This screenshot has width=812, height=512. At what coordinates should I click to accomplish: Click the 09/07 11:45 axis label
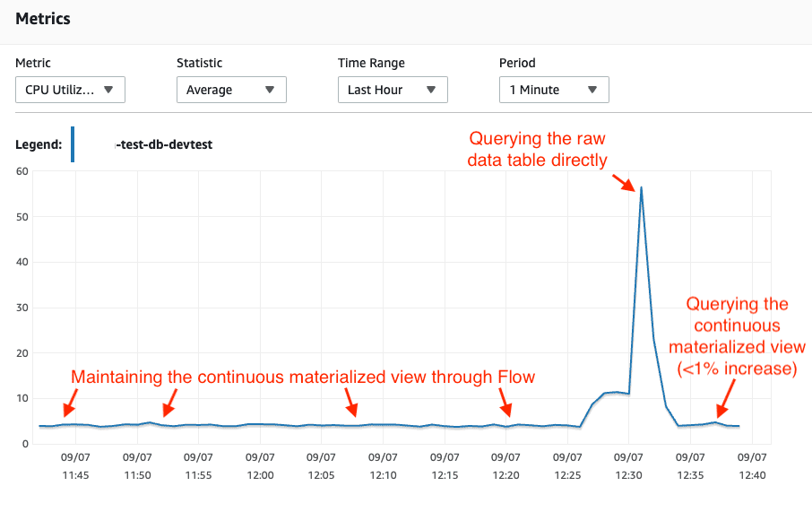click(x=75, y=466)
